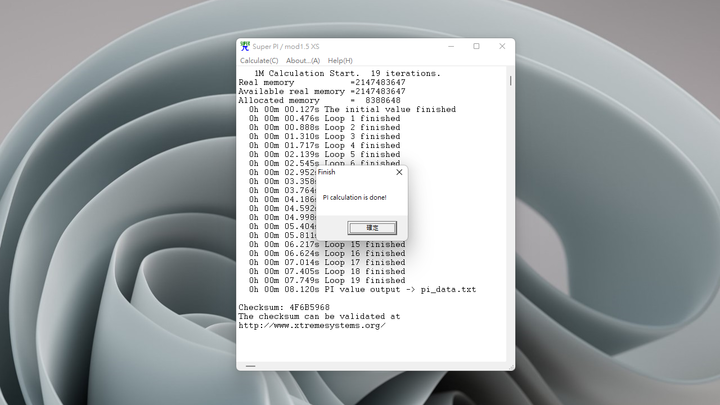Screen dimensions: 720x405
Task: Open the Help(H) menu
Action: pyautogui.click(x=340, y=61)
